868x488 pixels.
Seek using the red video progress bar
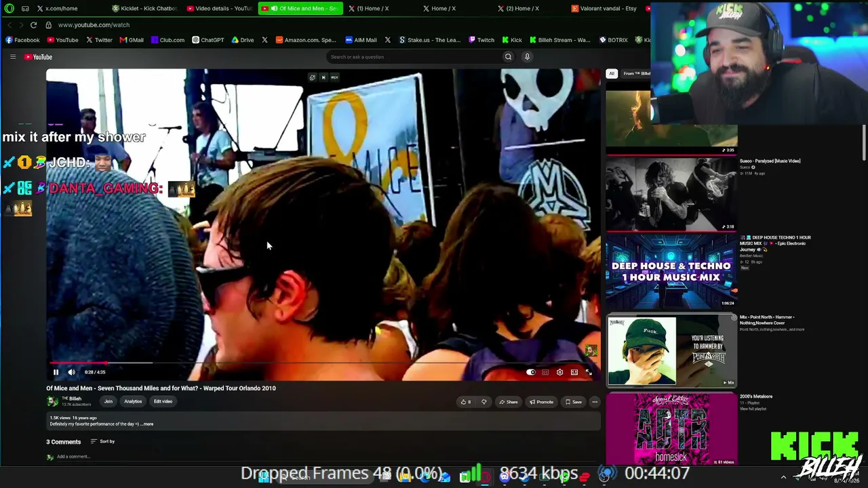pos(323,363)
